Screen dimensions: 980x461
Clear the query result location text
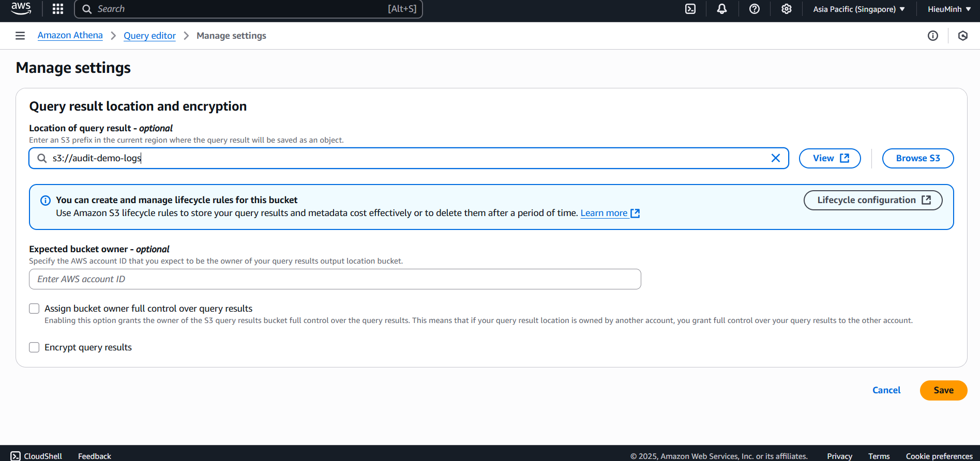[776, 158]
